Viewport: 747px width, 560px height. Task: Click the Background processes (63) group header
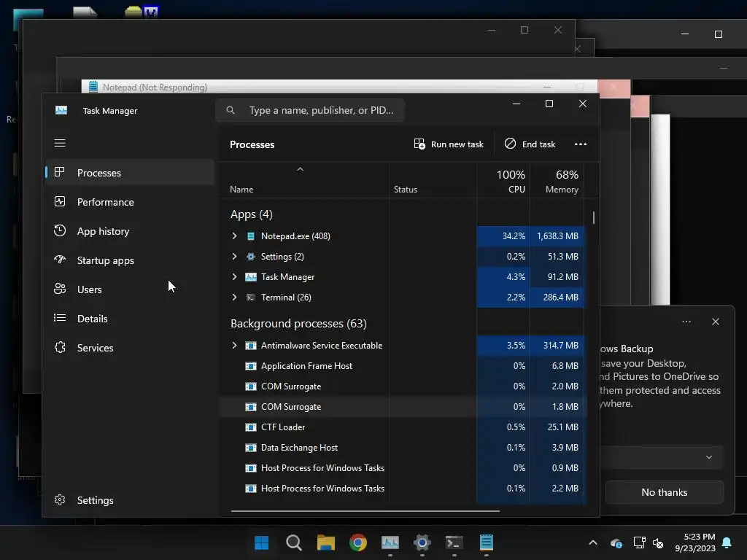pyautogui.click(x=298, y=323)
